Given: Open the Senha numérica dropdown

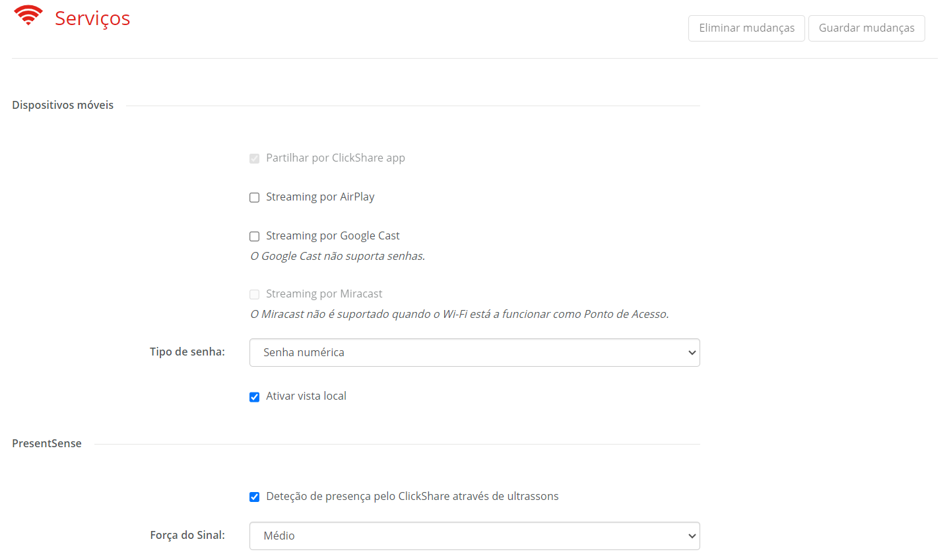Looking at the screenshot, I should 474,353.
